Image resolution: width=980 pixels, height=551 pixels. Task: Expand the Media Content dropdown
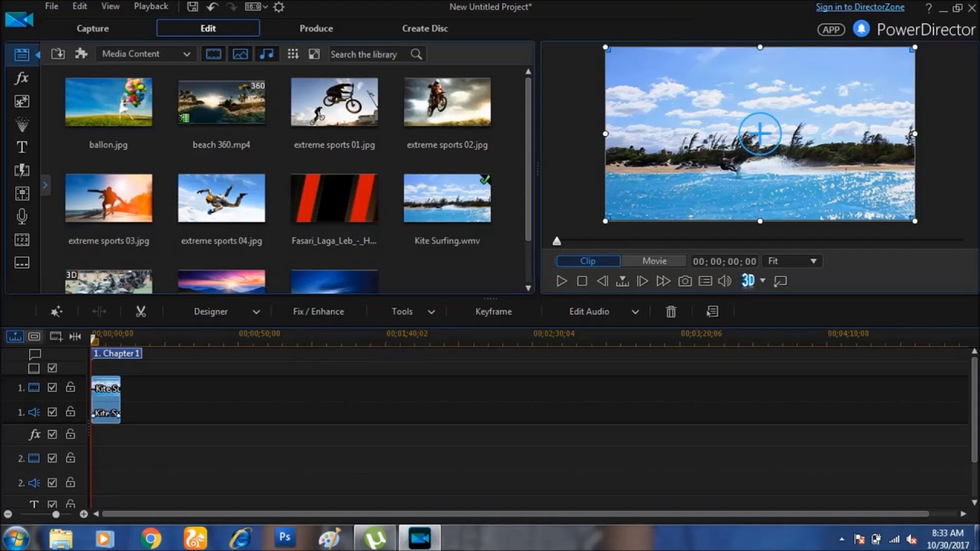(x=146, y=54)
